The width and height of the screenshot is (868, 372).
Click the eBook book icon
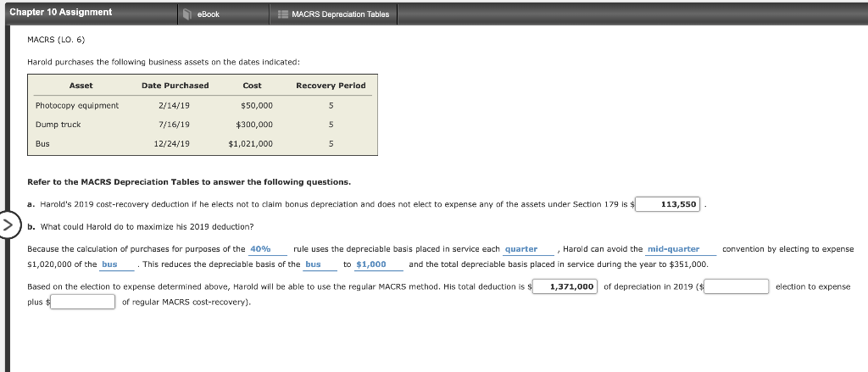[187, 14]
